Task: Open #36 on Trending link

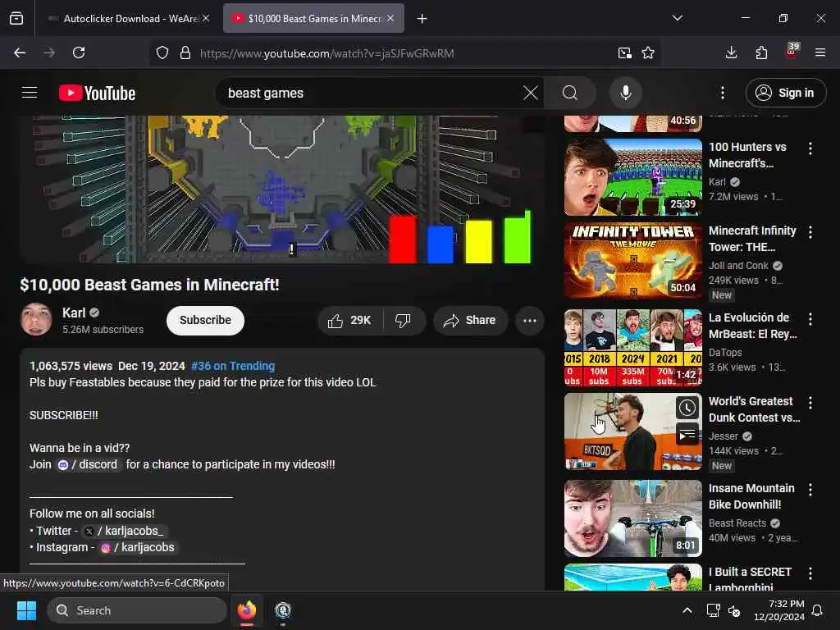Action: click(x=232, y=366)
